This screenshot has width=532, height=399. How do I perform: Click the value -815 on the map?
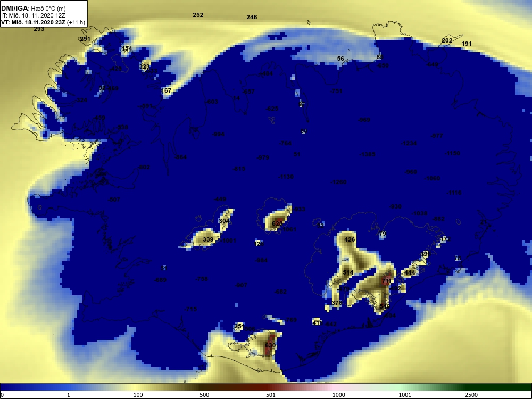pyautogui.click(x=238, y=169)
